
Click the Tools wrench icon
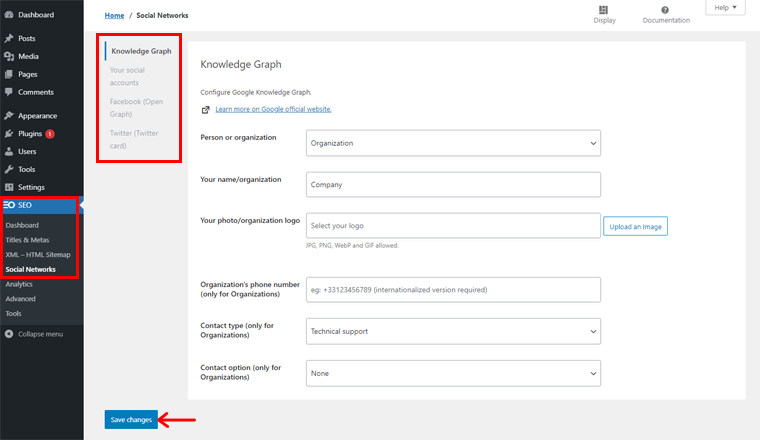point(9,170)
